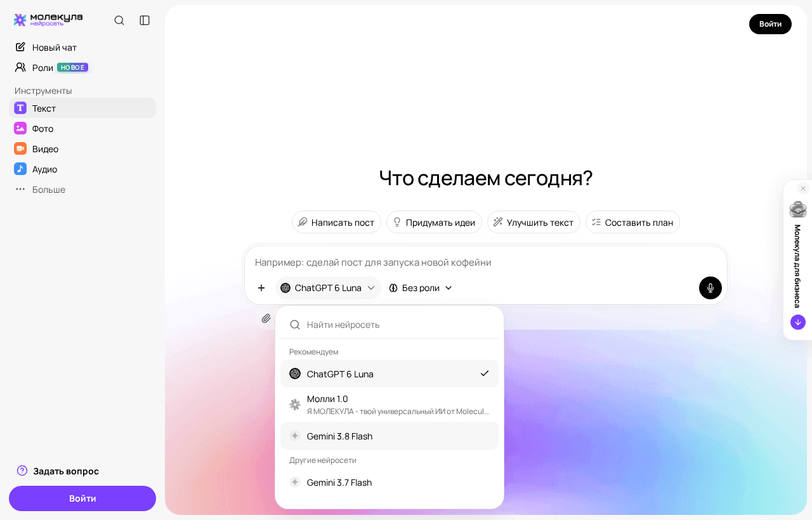Click Задать вопрос help link

coord(58,471)
